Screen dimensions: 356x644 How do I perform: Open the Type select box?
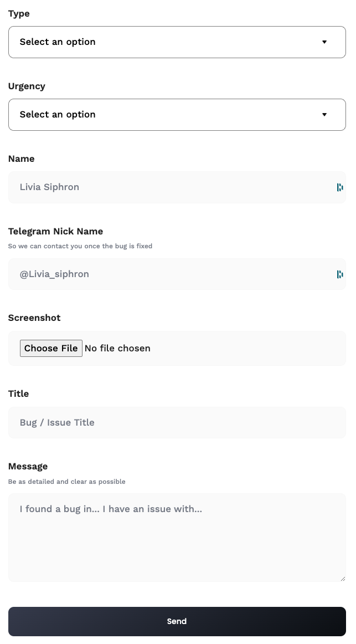click(166, 42)
